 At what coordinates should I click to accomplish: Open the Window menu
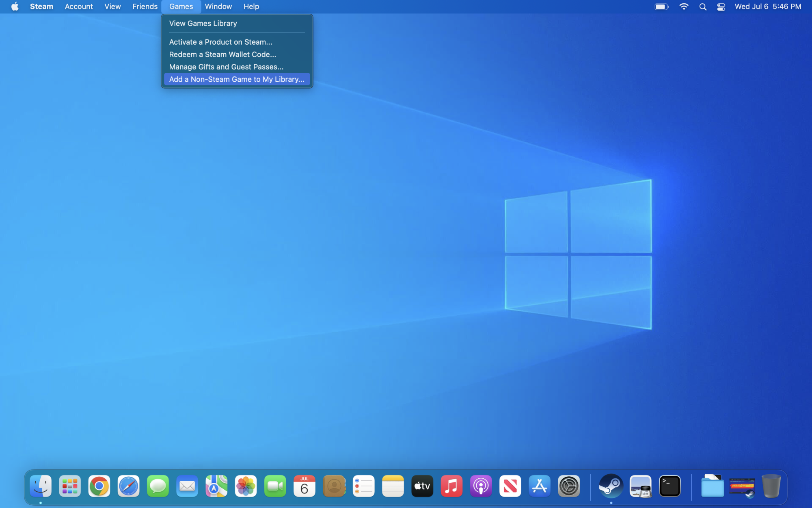coord(218,7)
